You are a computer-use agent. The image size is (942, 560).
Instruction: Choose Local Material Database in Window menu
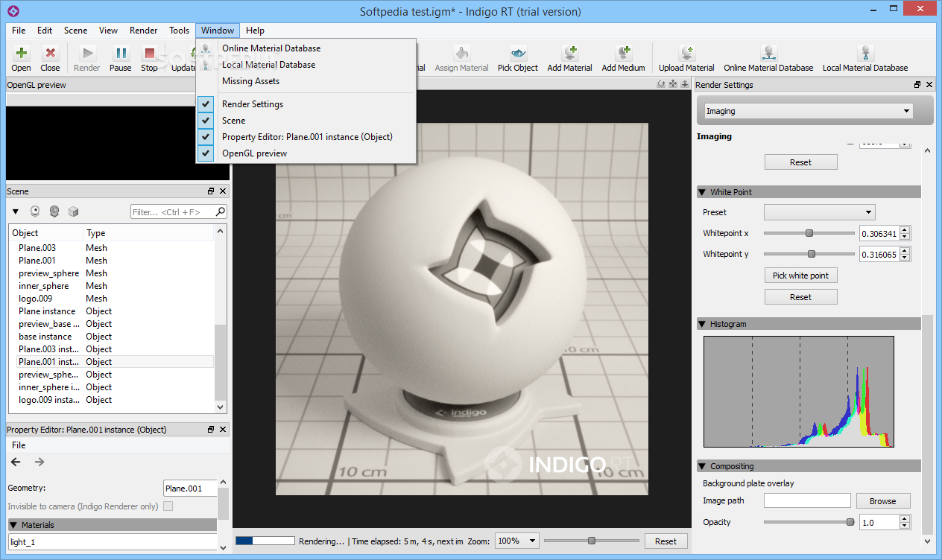click(268, 65)
